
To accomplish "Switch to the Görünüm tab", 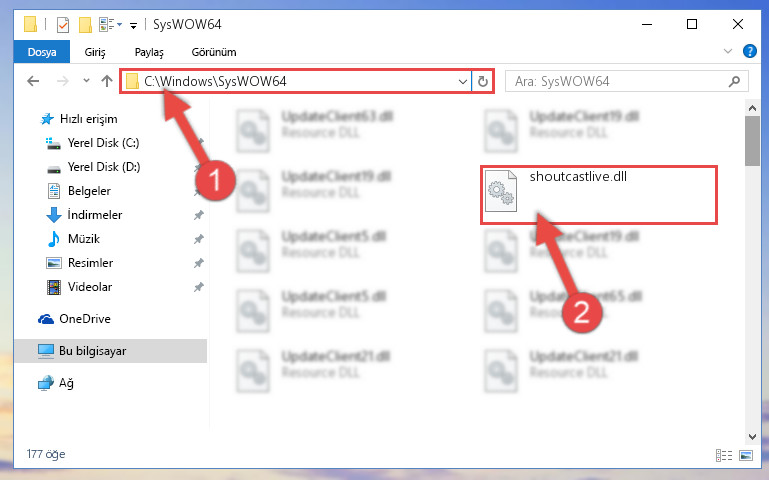I will click(214, 52).
